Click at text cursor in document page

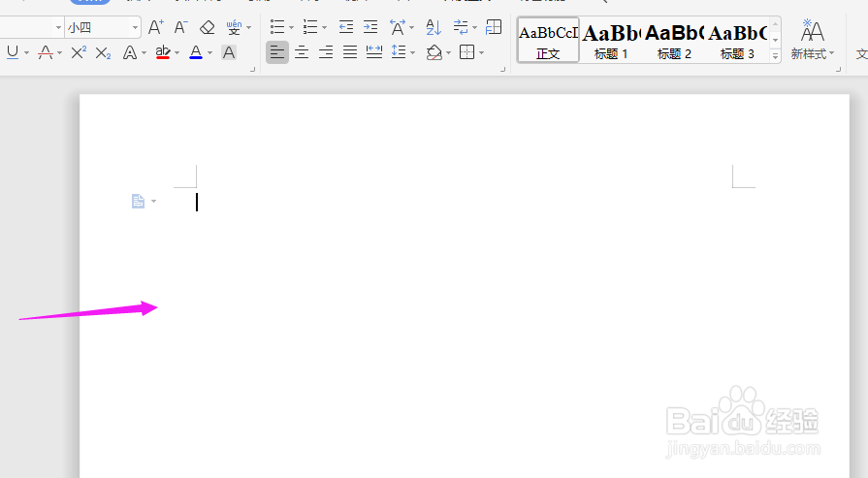197,202
